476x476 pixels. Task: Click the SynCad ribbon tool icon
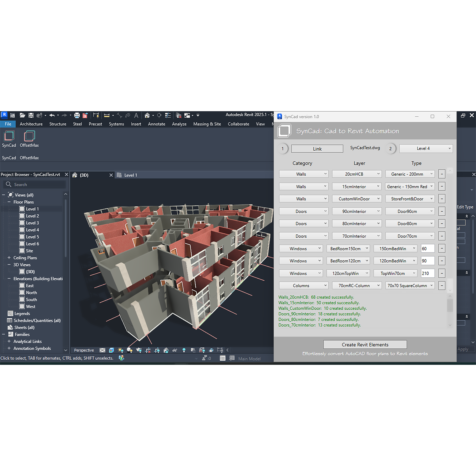9,136
